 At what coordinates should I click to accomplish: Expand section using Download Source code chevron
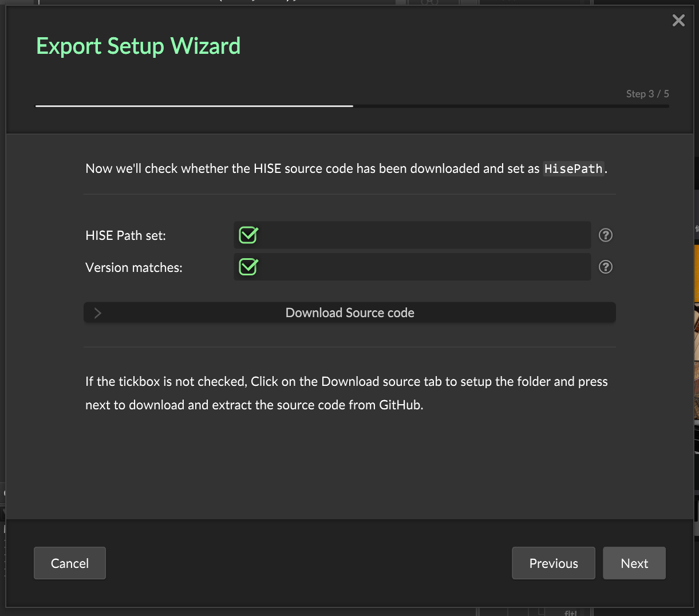click(98, 313)
